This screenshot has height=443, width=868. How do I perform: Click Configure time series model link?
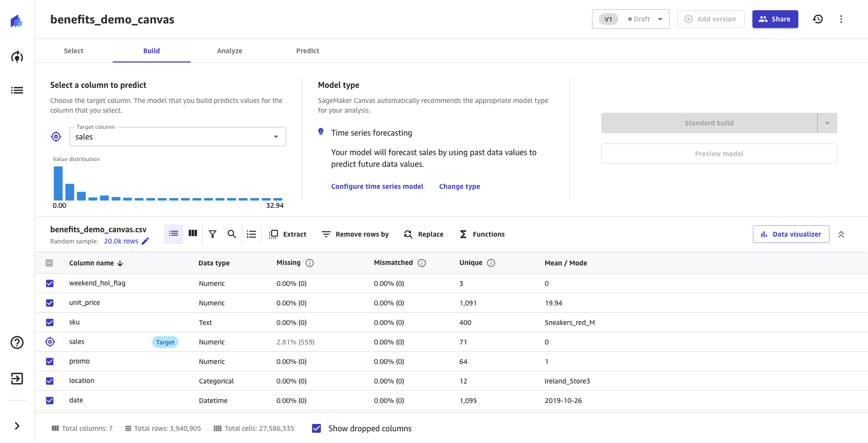pos(377,186)
